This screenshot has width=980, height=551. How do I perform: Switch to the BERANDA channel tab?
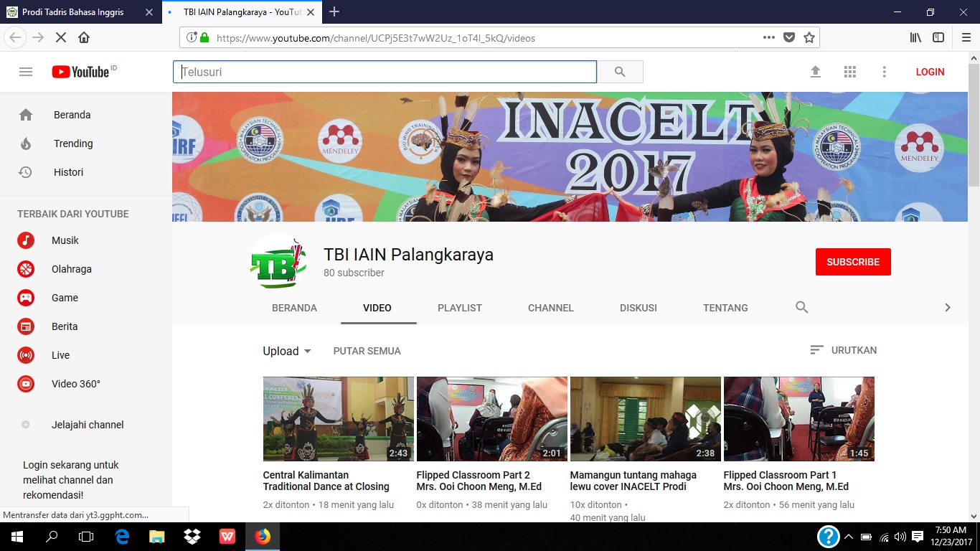294,308
